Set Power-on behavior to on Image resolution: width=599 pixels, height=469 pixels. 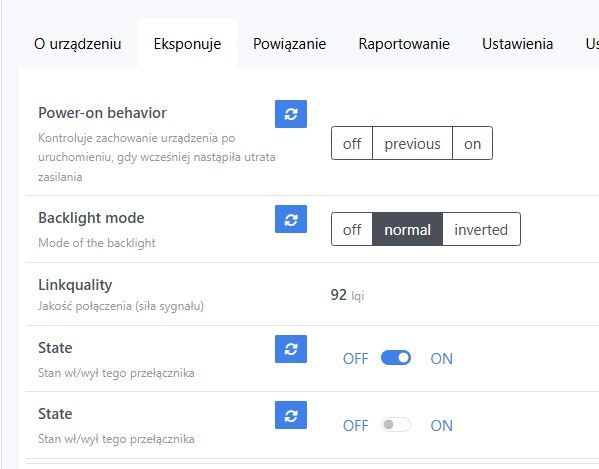472,143
